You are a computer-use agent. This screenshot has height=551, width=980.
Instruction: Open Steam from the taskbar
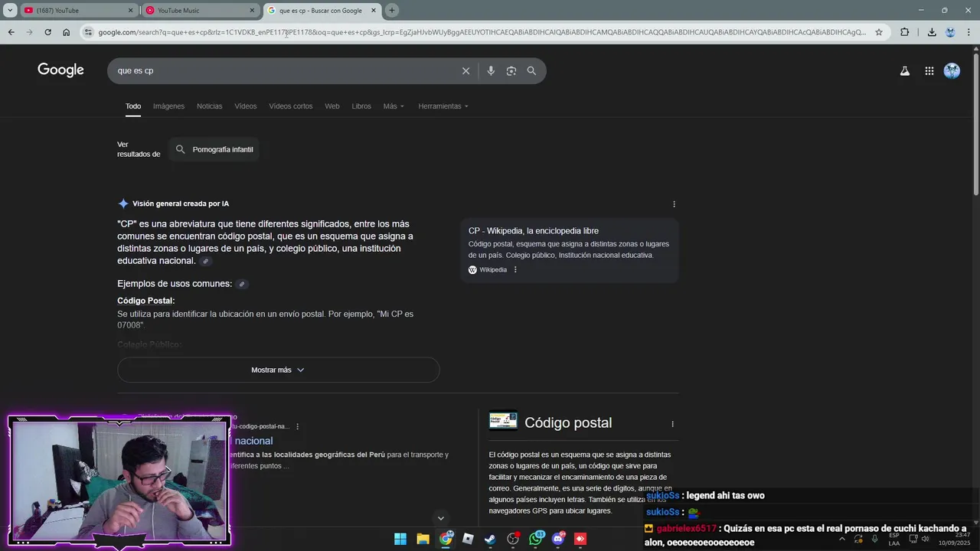pos(490,539)
